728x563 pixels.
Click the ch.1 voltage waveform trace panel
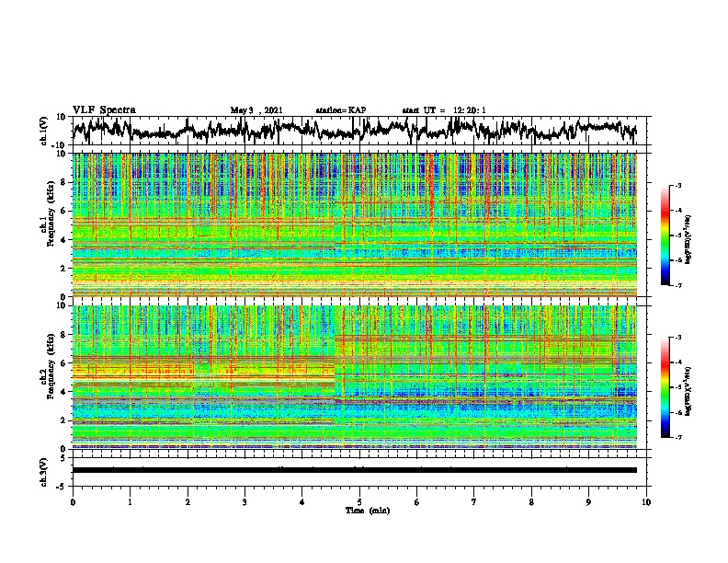tap(359, 131)
